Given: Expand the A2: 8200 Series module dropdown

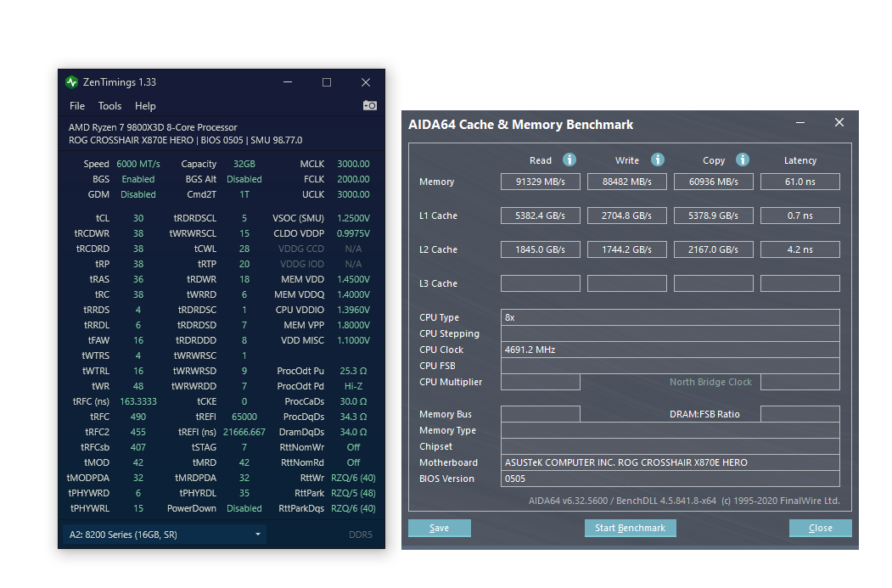Looking at the screenshot, I should click(165, 535).
